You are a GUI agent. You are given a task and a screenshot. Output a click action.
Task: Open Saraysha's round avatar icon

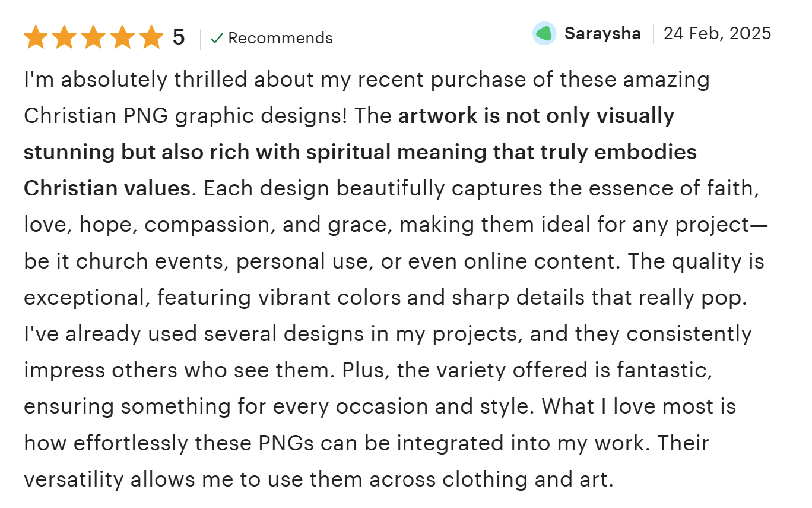coord(544,34)
